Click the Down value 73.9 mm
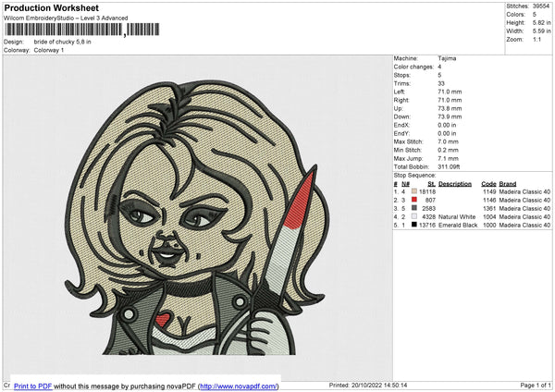The height and width of the screenshot is (392, 555). point(450,116)
